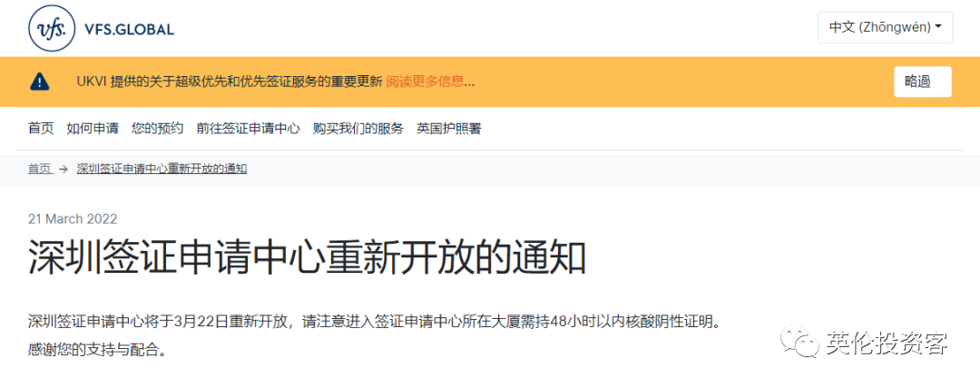Select 您的预约 in the navigation bar
Viewport: 980px width, 387px height.
158,129
